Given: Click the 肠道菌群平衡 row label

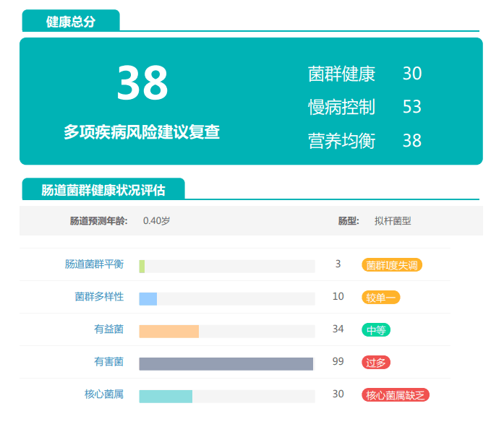Looking at the screenshot, I should pos(94,264).
